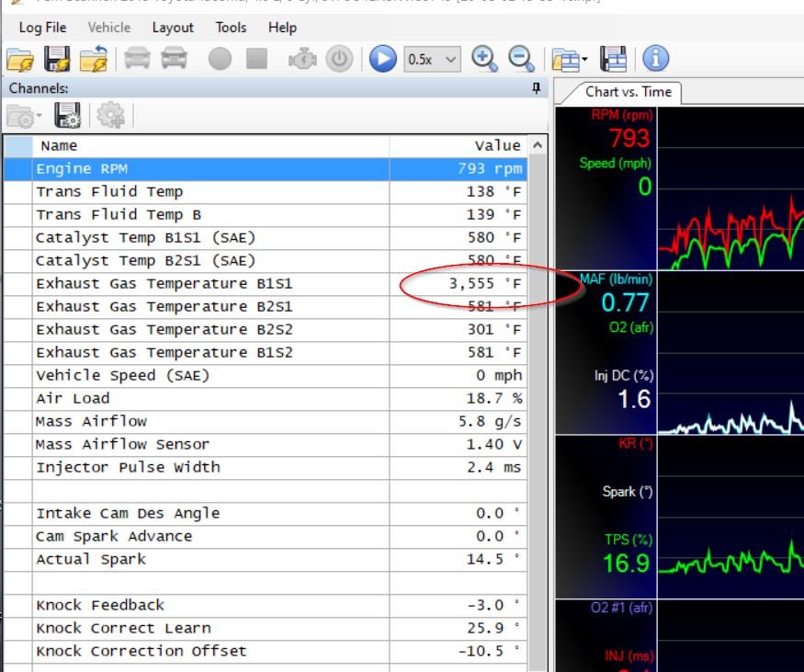This screenshot has width=804, height=672.
Task: Select Catalyst Temp B2S1 (SAE) row
Action: pos(266,260)
